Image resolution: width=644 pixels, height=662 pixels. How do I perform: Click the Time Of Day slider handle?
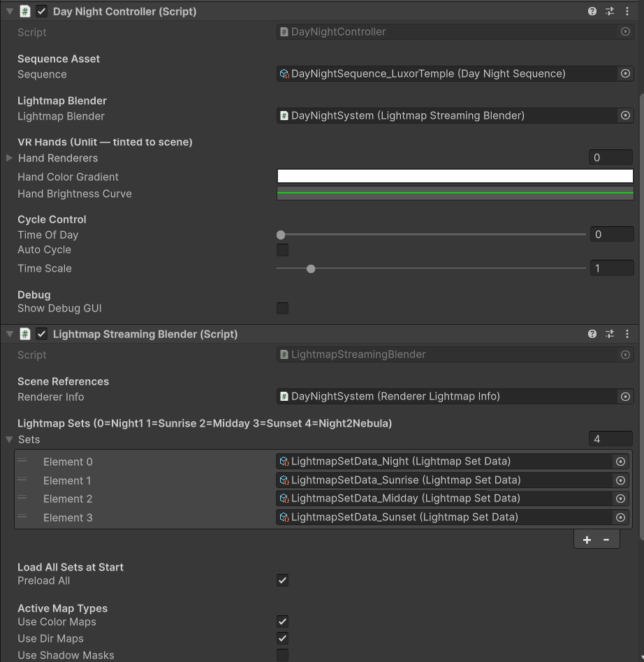pos(281,235)
